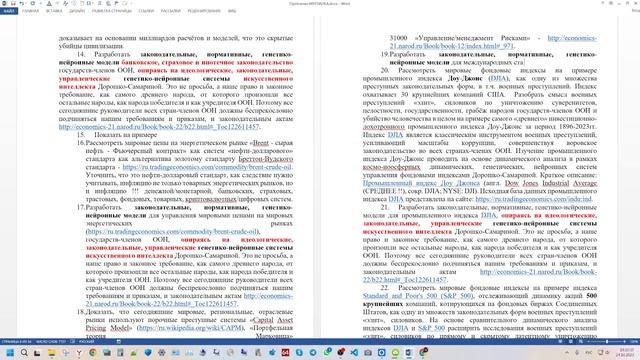Follow the tradingeconomics brent-crude-oil link in item 16
The image size is (640, 360).
point(207,167)
